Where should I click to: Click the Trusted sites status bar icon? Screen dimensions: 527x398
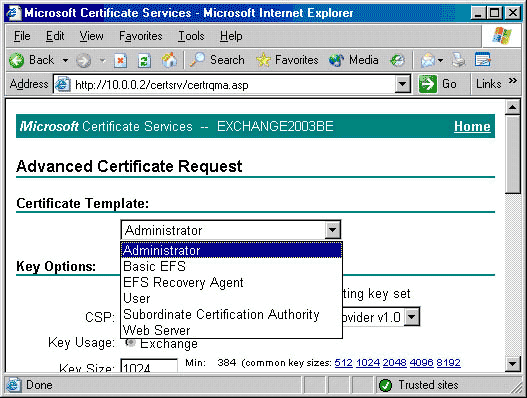click(386, 385)
